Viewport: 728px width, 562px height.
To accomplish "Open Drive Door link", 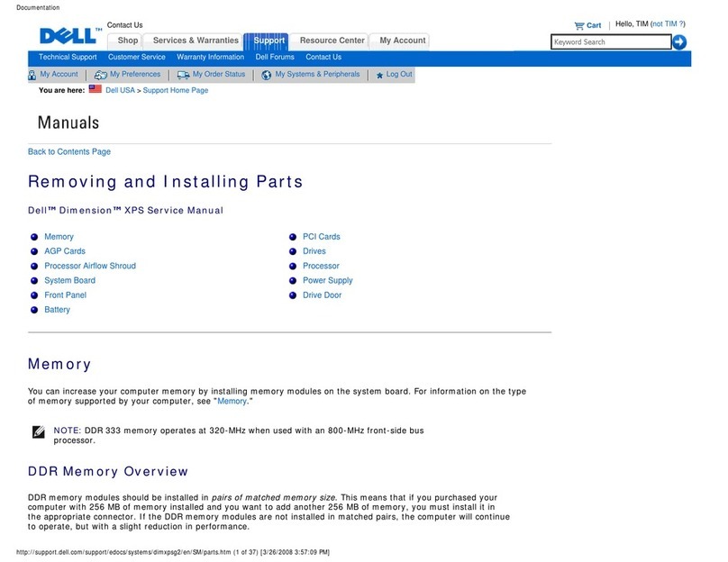I will [x=322, y=295].
